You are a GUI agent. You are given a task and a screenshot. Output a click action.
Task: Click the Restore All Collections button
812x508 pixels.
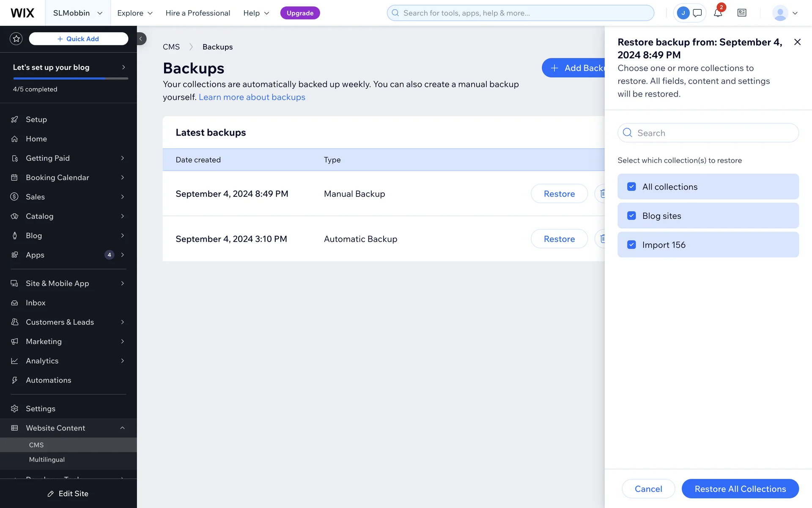click(x=740, y=489)
